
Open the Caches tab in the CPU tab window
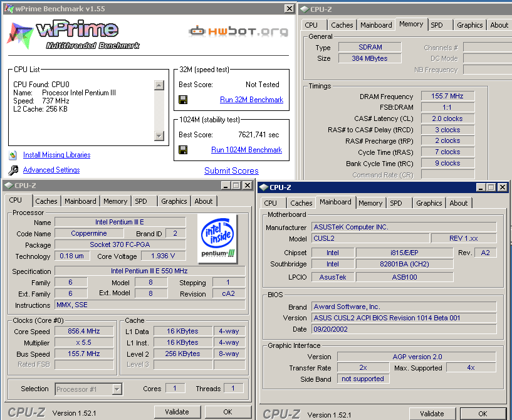pyautogui.click(x=46, y=201)
